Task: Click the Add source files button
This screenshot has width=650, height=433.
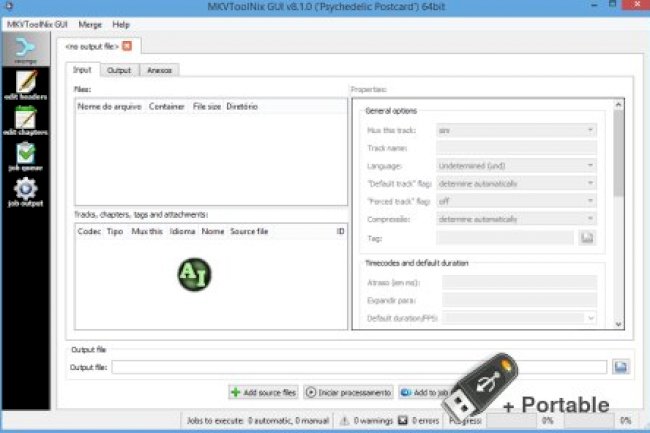Action: tap(264, 392)
